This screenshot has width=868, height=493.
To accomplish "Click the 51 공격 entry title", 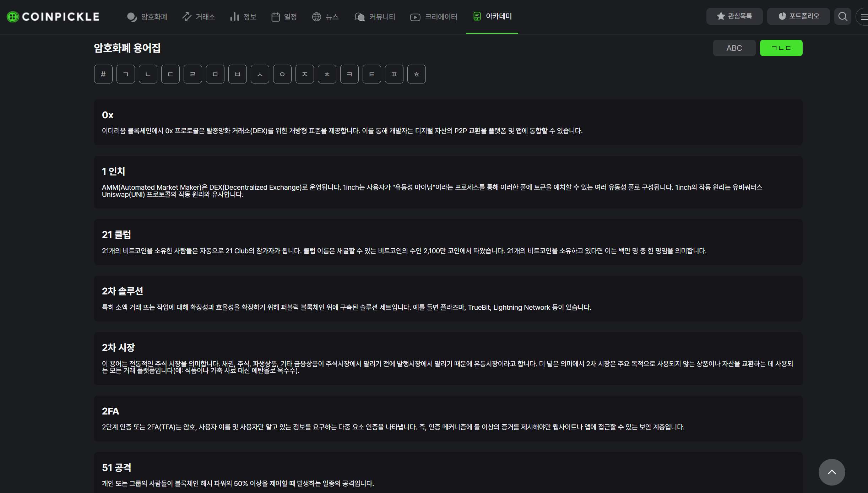I will coord(116,467).
